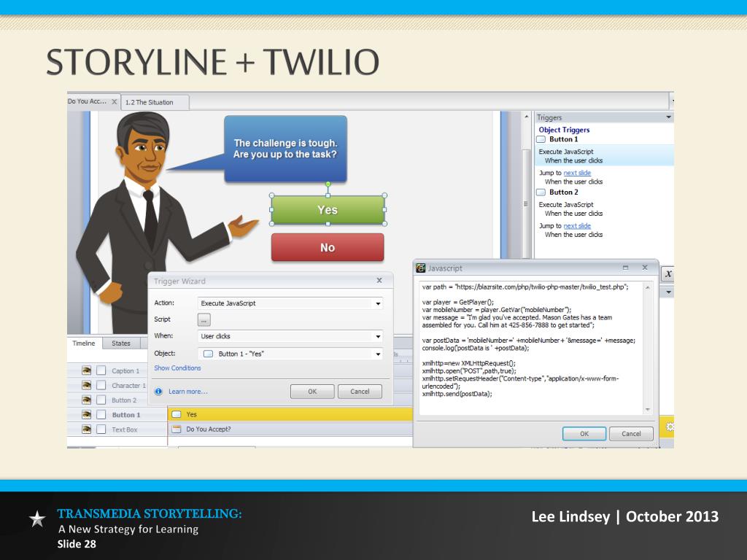Click the Javascript editor scroll up arrow
The height and width of the screenshot is (560, 747).
[648, 287]
